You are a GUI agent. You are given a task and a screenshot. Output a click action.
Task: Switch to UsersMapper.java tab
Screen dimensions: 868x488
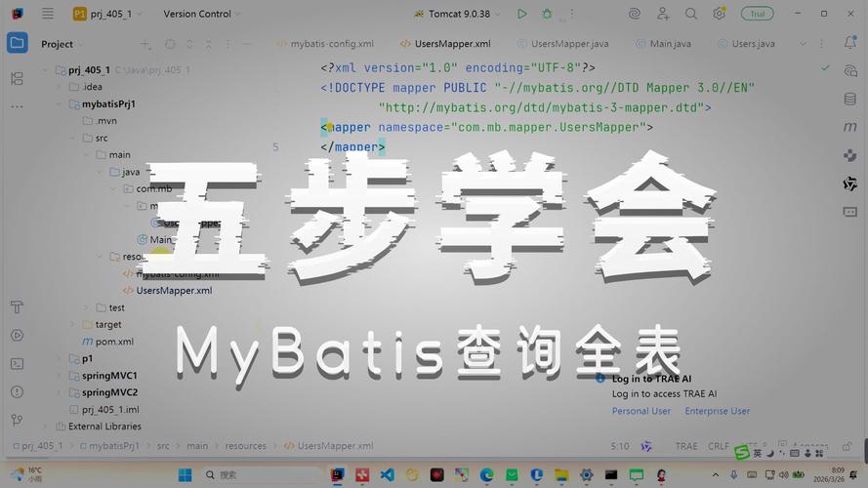coord(563,44)
